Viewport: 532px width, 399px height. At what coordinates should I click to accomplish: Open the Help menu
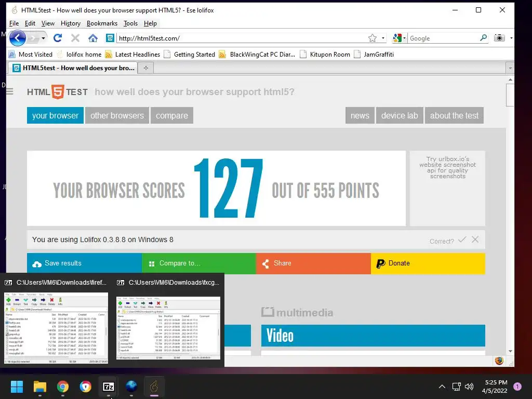(x=150, y=23)
